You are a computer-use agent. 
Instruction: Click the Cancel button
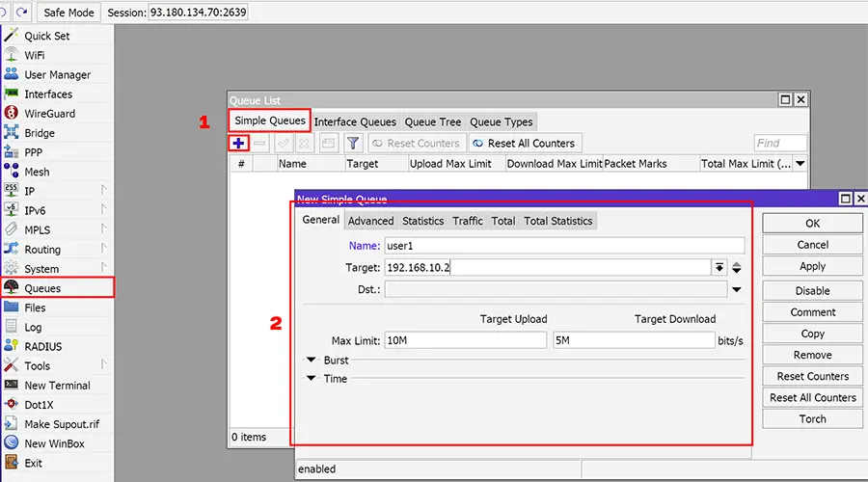point(812,245)
